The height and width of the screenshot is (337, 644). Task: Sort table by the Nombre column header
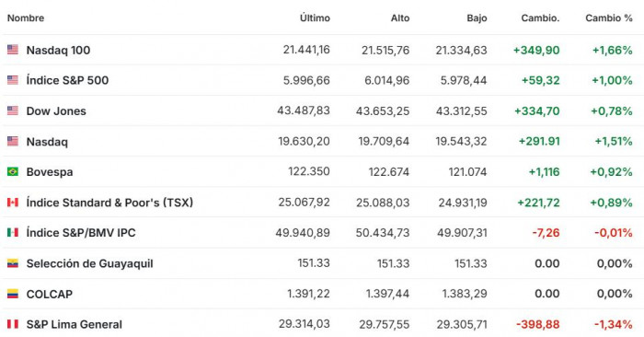[x=26, y=18]
